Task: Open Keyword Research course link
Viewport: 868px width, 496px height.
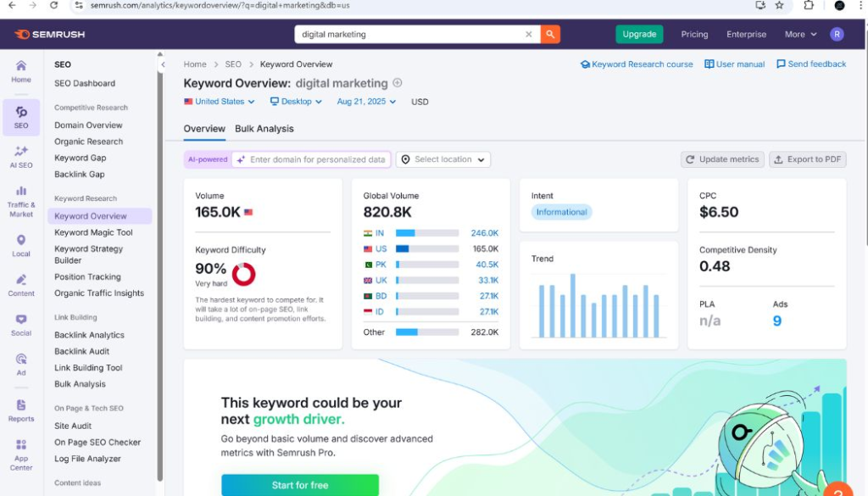Action: (637, 64)
